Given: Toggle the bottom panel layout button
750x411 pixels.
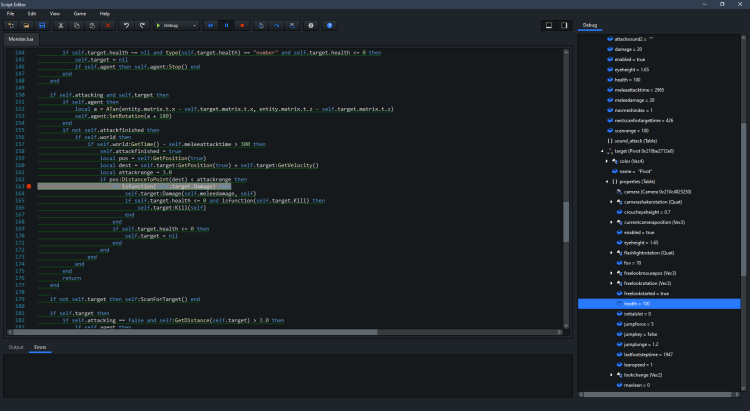Looking at the screenshot, I should 548,24.
